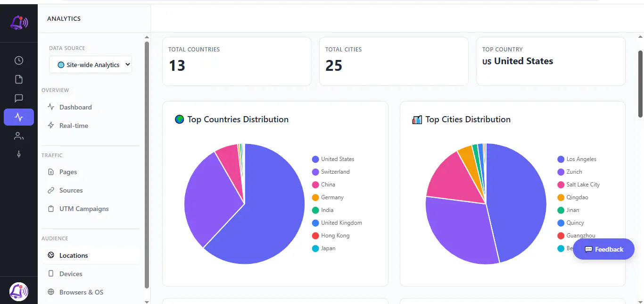Toggle the Japan legend swatch
This screenshot has width=644, height=304.
click(315, 248)
